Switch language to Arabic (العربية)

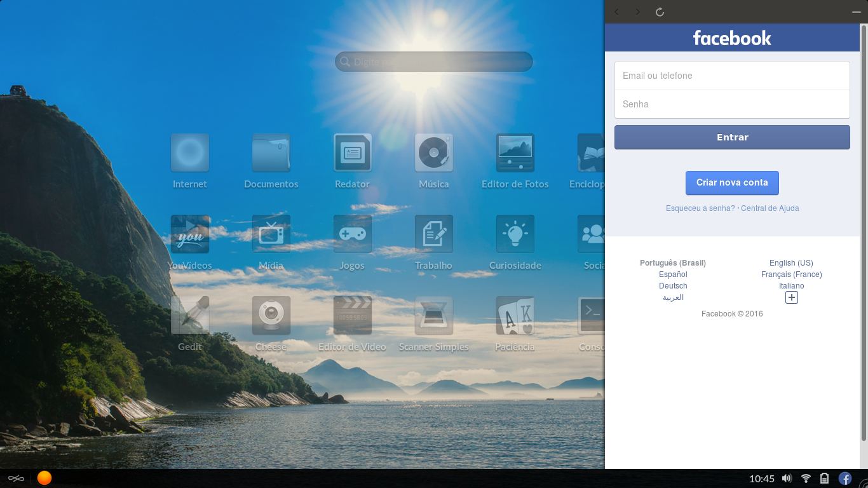[673, 297]
